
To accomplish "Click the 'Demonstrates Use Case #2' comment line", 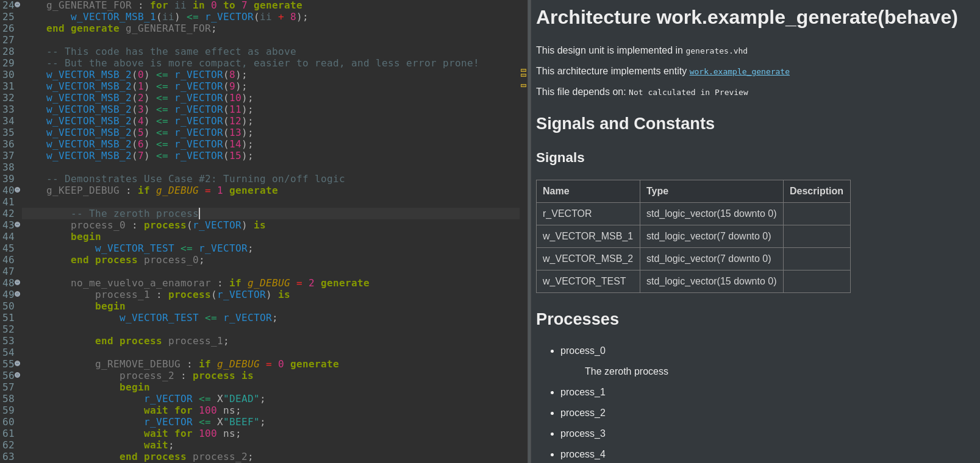I will click(196, 179).
